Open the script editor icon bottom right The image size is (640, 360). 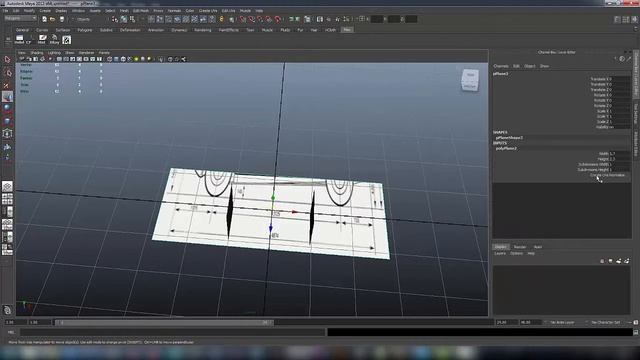coord(636,332)
